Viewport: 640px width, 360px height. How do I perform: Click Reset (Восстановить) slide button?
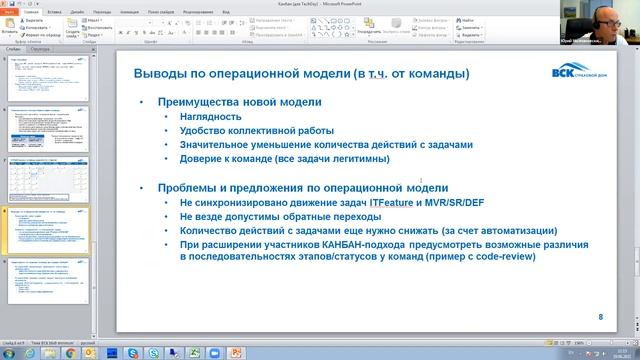tap(97, 27)
